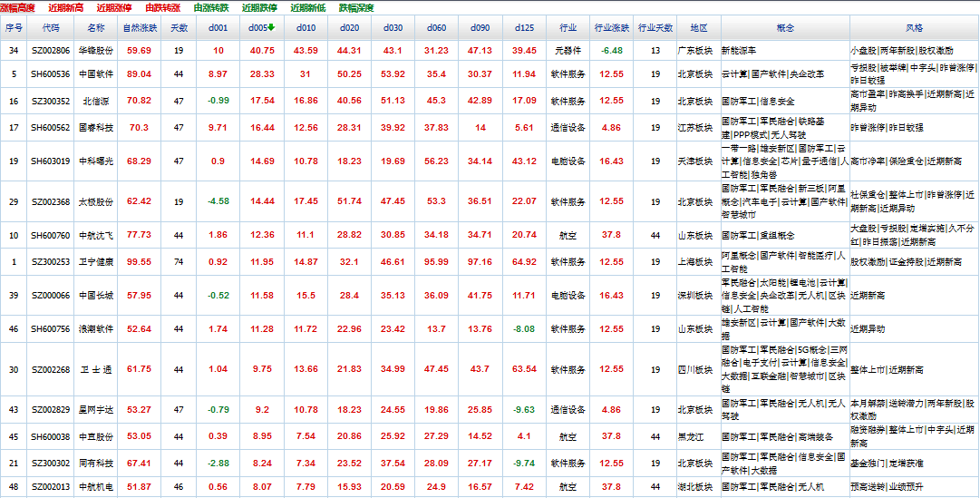Select the stock name 国睿科技

pyautogui.click(x=96, y=128)
